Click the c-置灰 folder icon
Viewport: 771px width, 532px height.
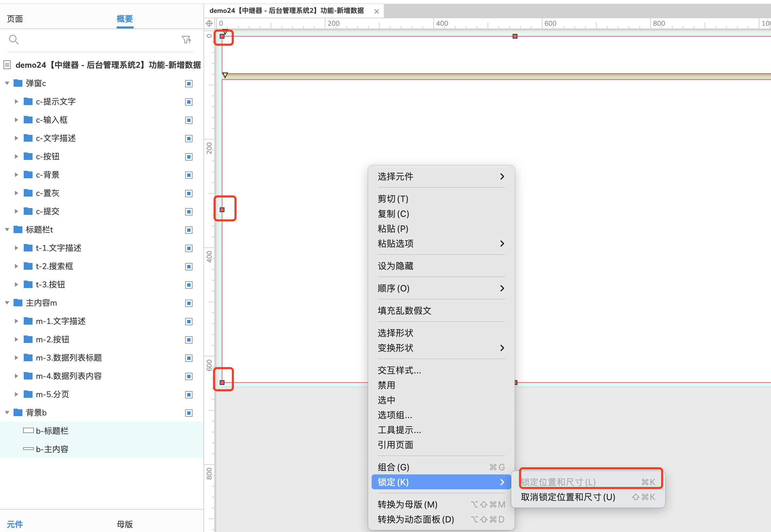(x=28, y=193)
